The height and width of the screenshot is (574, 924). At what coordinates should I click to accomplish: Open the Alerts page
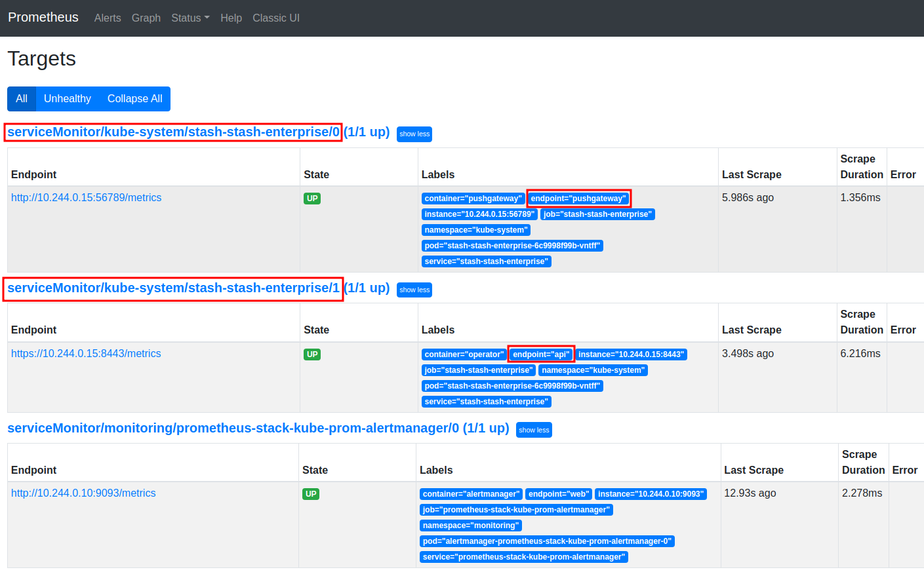(108, 18)
